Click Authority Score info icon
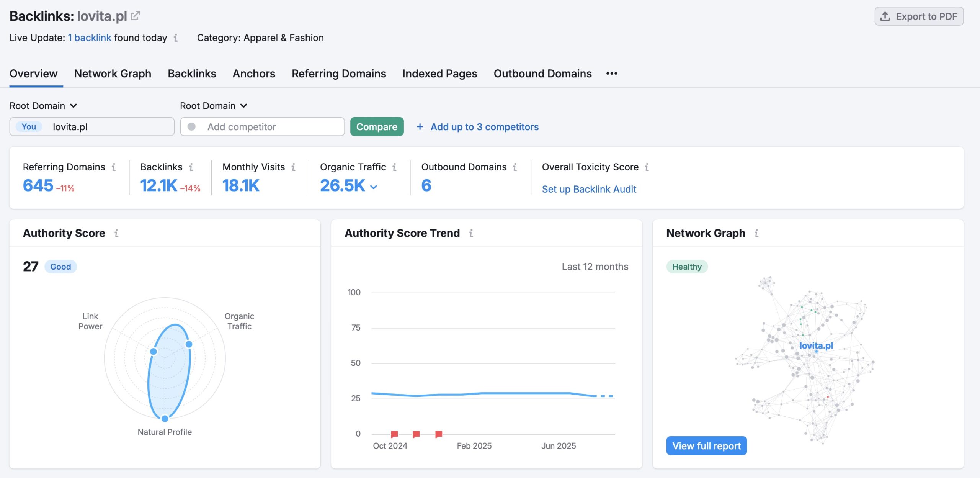 pos(116,233)
